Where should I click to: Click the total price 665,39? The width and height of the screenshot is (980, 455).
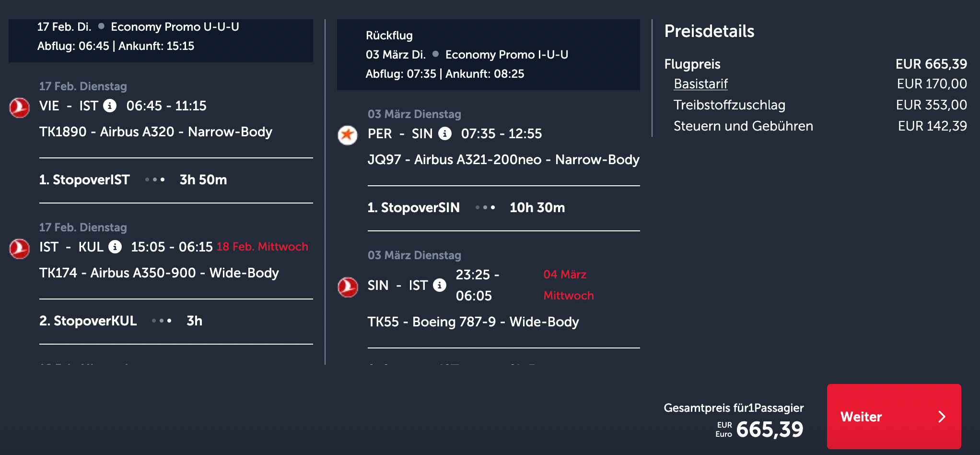tap(769, 430)
